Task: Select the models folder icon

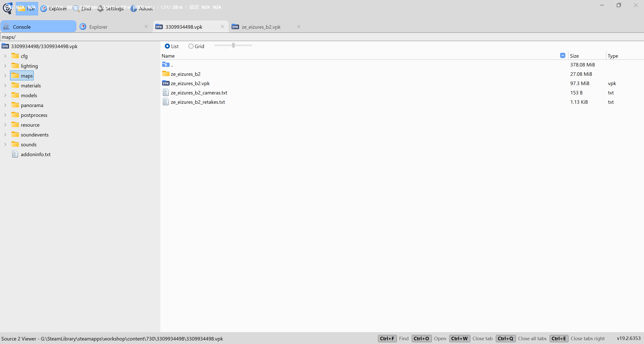Action: 15,95
